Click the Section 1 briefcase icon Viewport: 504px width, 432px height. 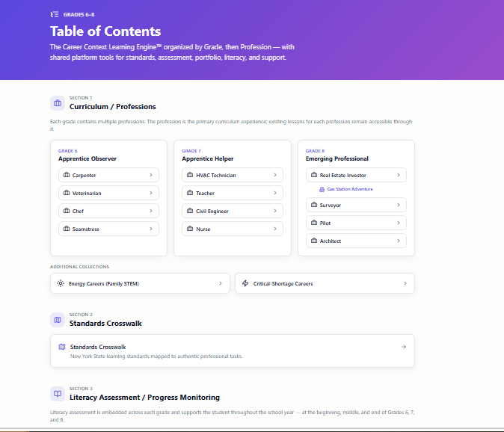click(x=58, y=103)
